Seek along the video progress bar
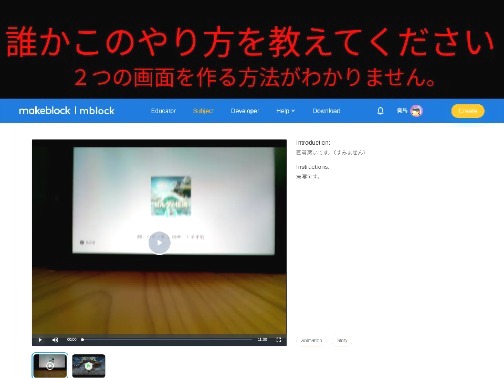The height and width of the screenshot is (378, 504). [x=167, y=340]
